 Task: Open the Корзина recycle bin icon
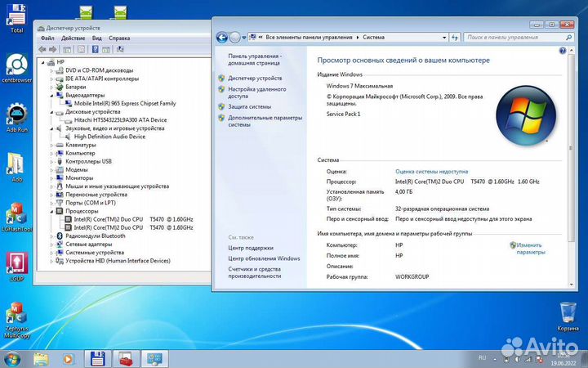(568, 315)
